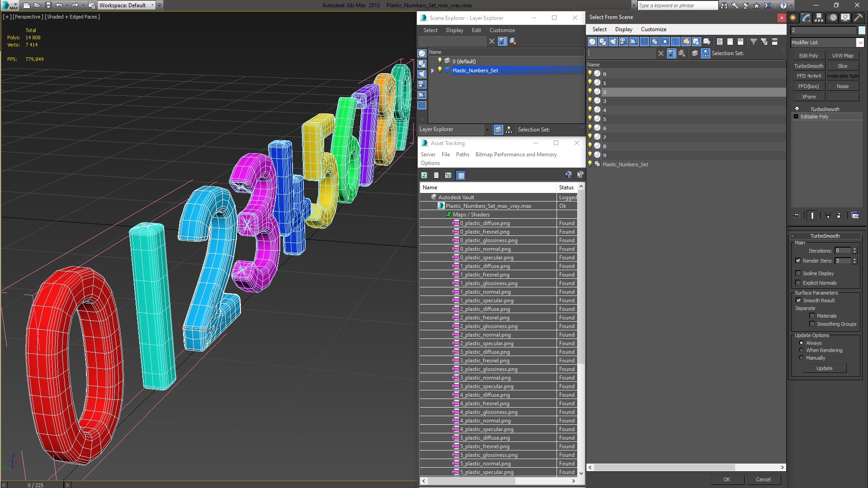This screenshot has width=868, height=488.
Task: Click Refresh icon in Asset Tracking toolbar
Action: point(424,175)
